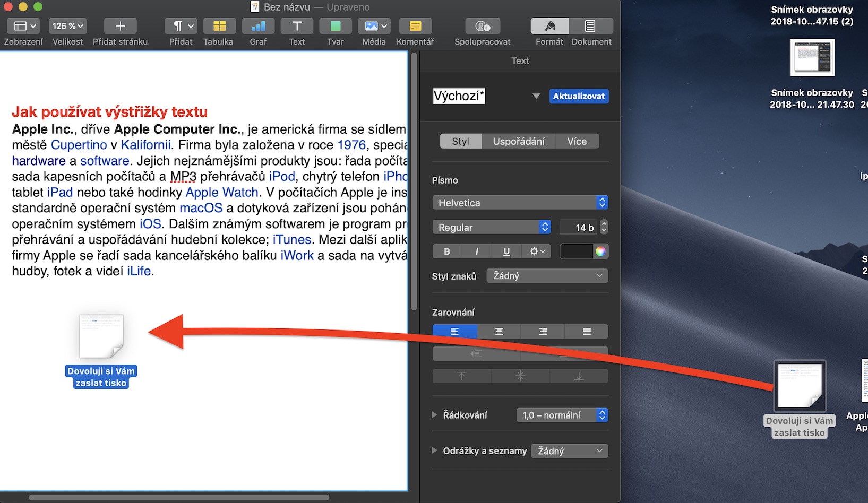Toggle underline with the U button
The image size is (868, 503).
[x=506, y=251]
